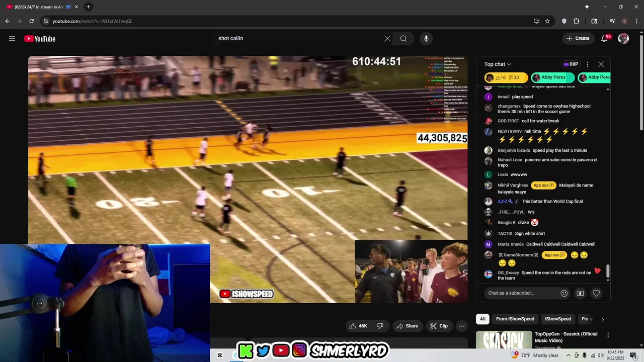
Task: Select chat author name OG_Dreezy
Action: point(509,273)
